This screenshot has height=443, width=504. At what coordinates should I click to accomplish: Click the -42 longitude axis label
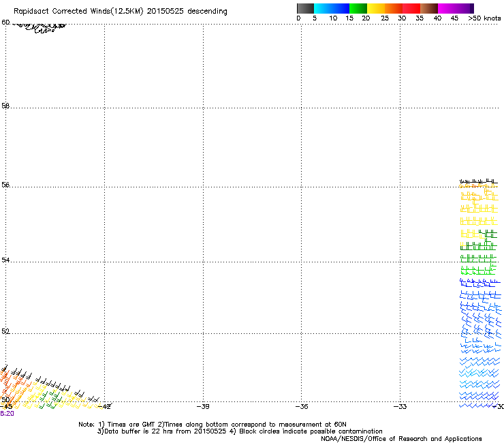pyautogui.click(x=104, y=406)
